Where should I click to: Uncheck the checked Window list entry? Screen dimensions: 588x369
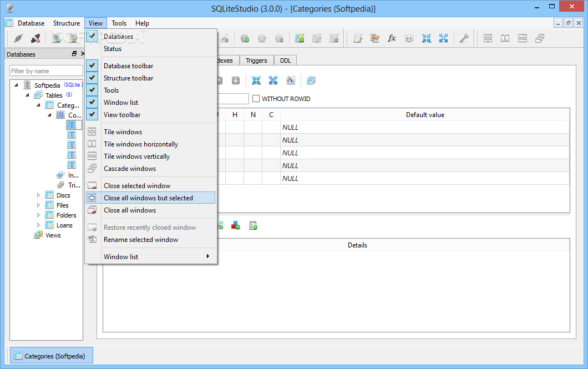tap(151, 102)
